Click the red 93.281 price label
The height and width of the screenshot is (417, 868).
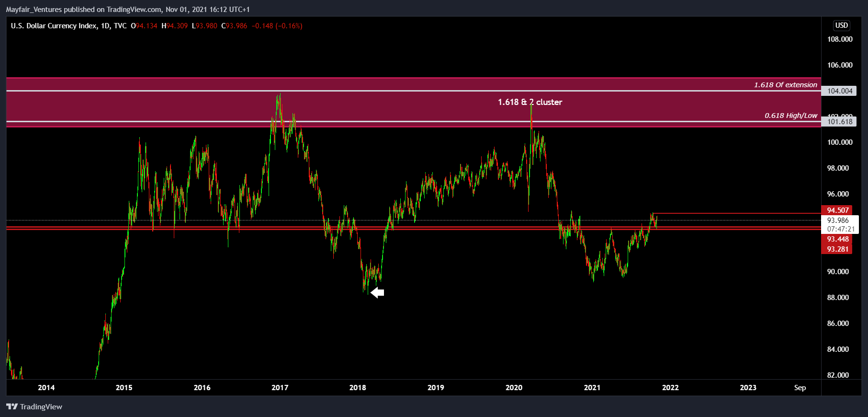coord(837,249)
